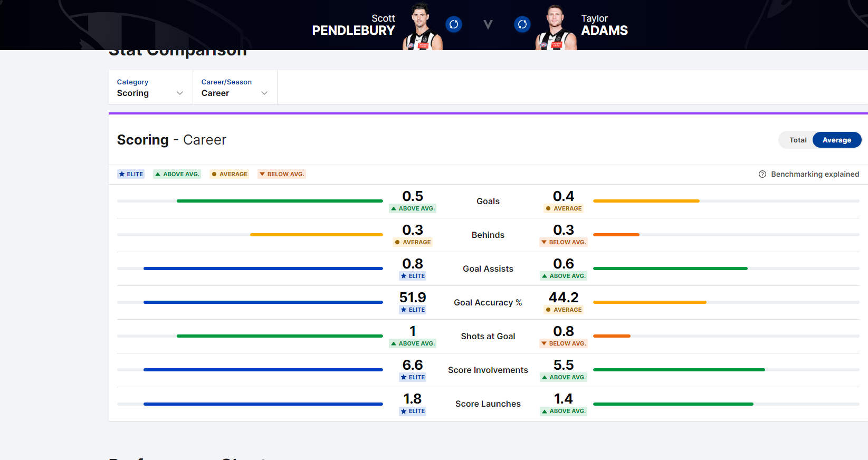The height and width of the screenshot is (460, 868).
Task: Click Scott Pendlebury's player headshot
Action: click(422, 26)
